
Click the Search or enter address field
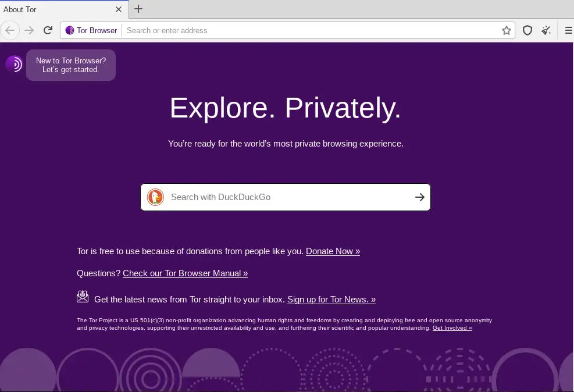[311, 30]
